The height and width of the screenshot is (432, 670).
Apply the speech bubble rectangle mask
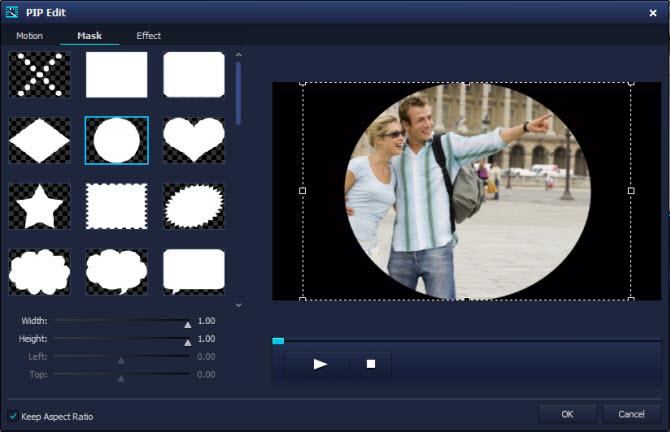click(x=194, y=272)
